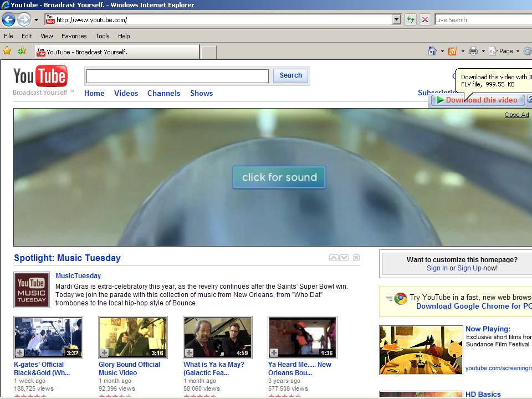Open the Tools menu
Screen dimensions: 532x399
(102, 36)
